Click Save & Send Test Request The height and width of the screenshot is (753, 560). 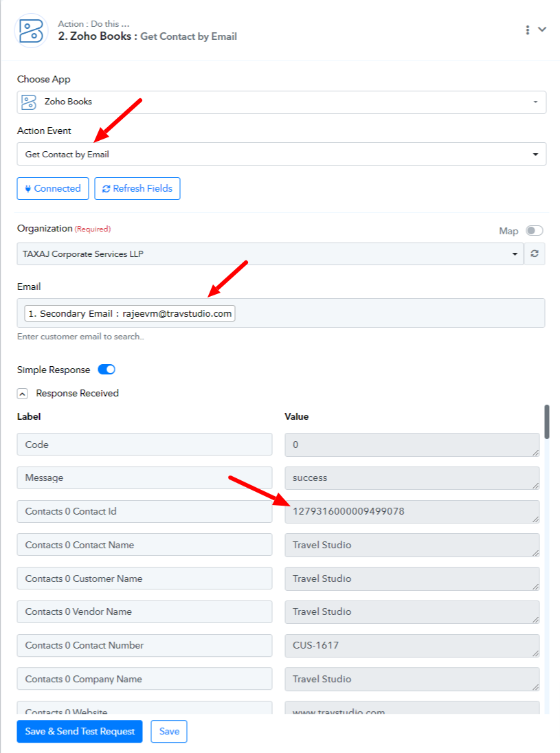pyautogui.click(x=80, y=732)
